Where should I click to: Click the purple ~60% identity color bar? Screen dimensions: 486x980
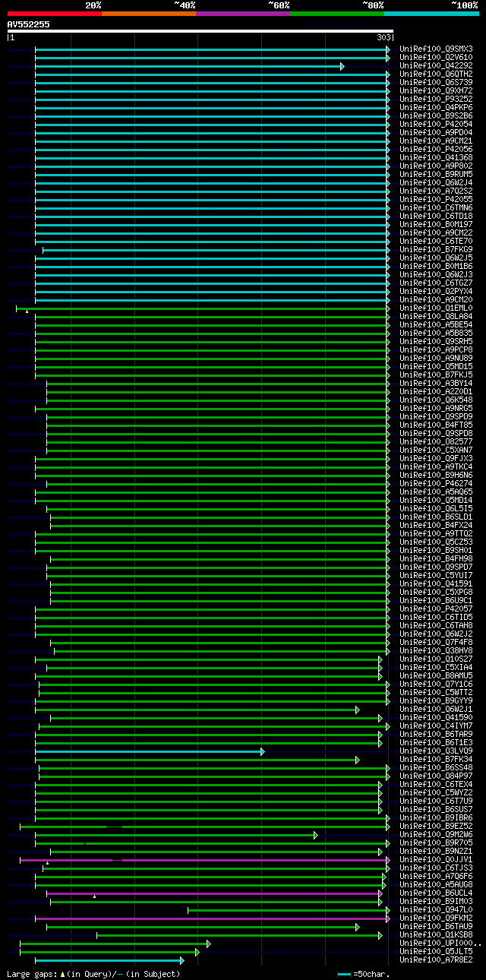(x=242, y=14)
